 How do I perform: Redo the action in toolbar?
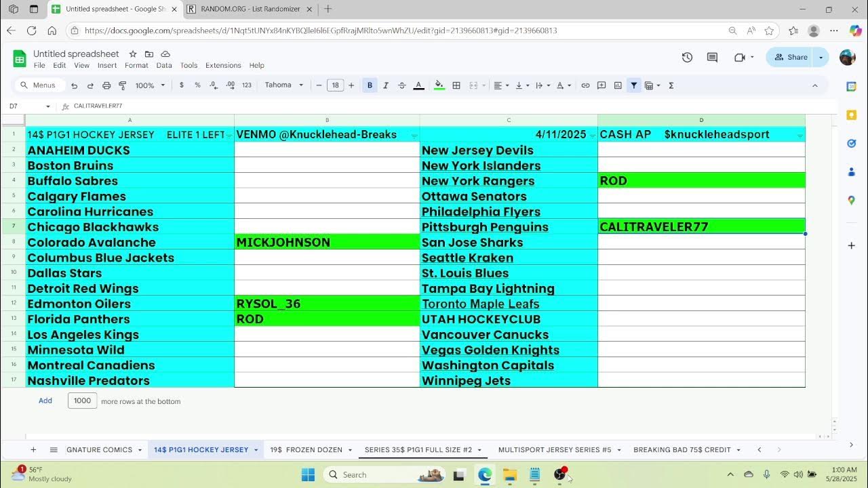[90, 85]
